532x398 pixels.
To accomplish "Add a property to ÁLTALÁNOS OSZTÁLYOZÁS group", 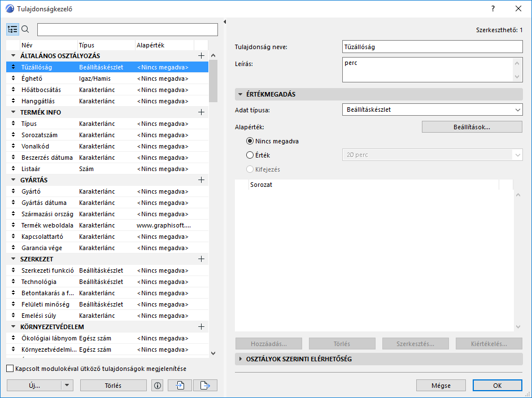I will pyautogui.click(x=201, y=55).
